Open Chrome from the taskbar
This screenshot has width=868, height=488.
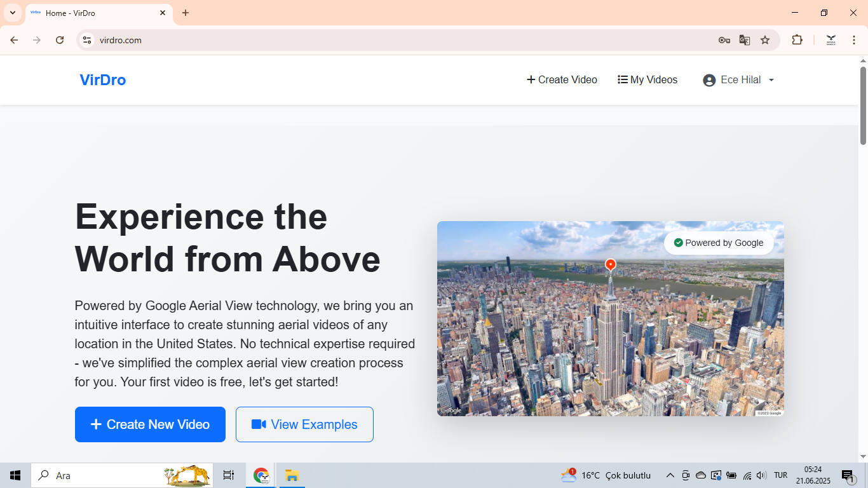(261, 475)
